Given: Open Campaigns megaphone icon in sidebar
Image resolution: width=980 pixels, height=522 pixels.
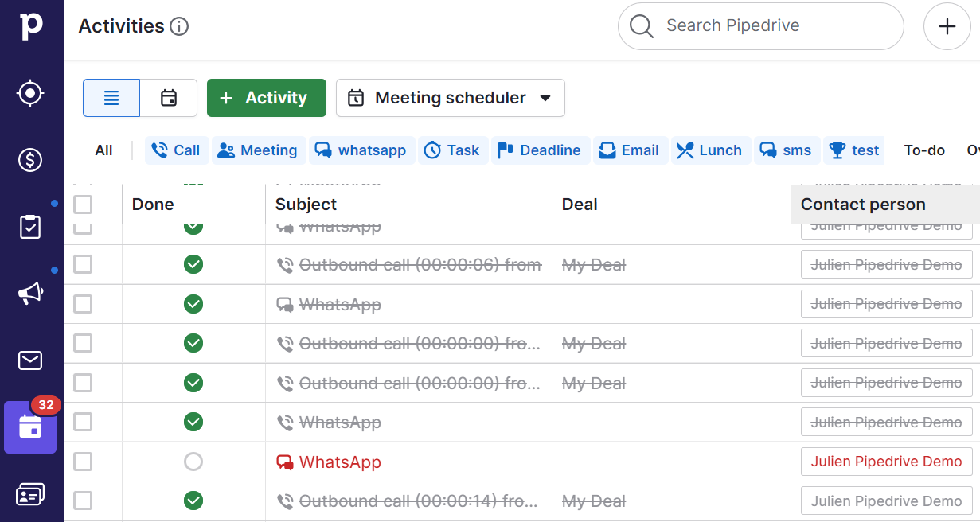Looking at the screenshot, I should [30, 294].
